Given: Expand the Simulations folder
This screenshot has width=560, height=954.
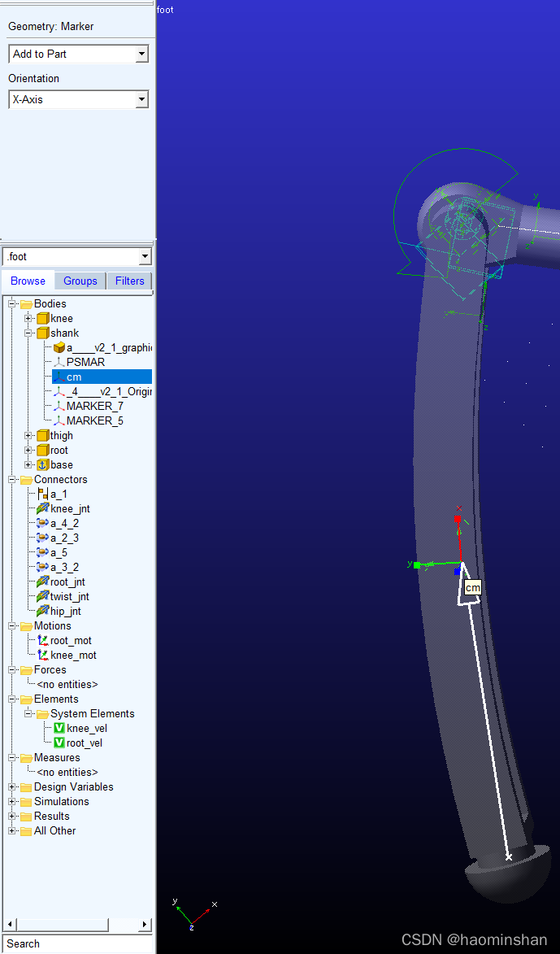Looking at the screenshot, I should (12, 801).
